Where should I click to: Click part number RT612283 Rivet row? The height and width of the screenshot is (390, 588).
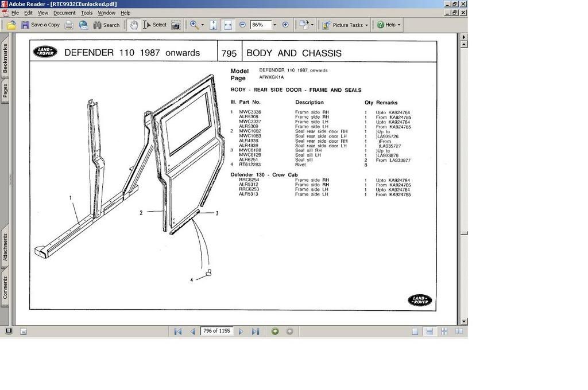click(300, 165)
